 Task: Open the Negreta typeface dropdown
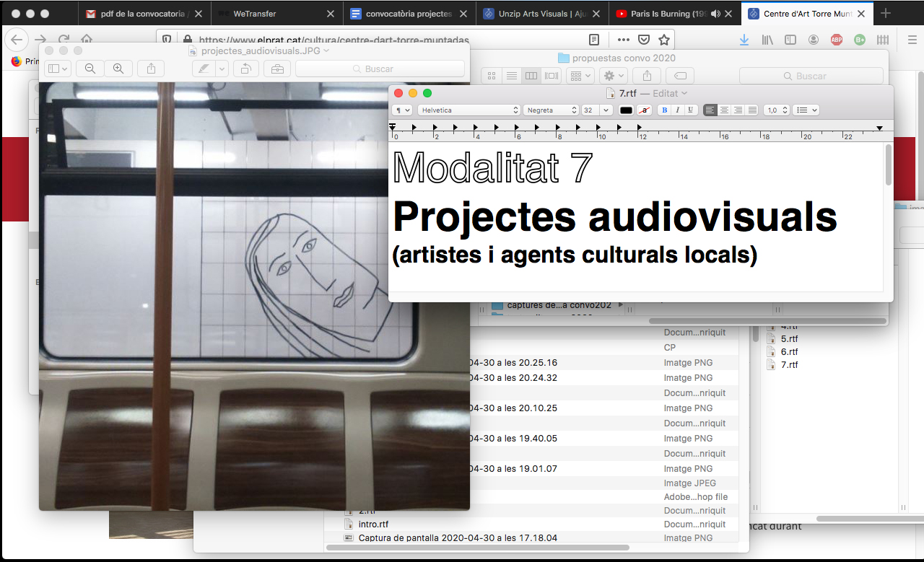coord(551,110)
